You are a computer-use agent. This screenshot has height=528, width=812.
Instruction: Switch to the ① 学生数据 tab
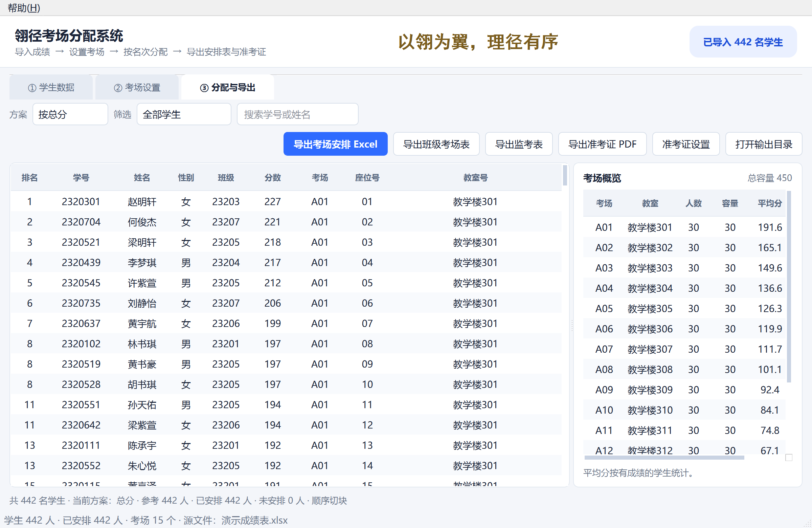(x=51, y=87)
